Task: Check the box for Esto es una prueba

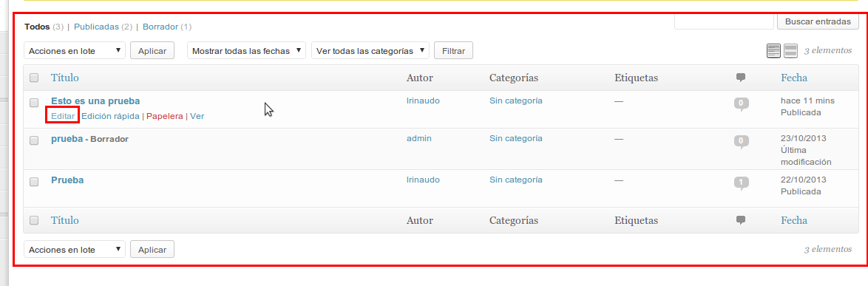Action: point(34,103)
